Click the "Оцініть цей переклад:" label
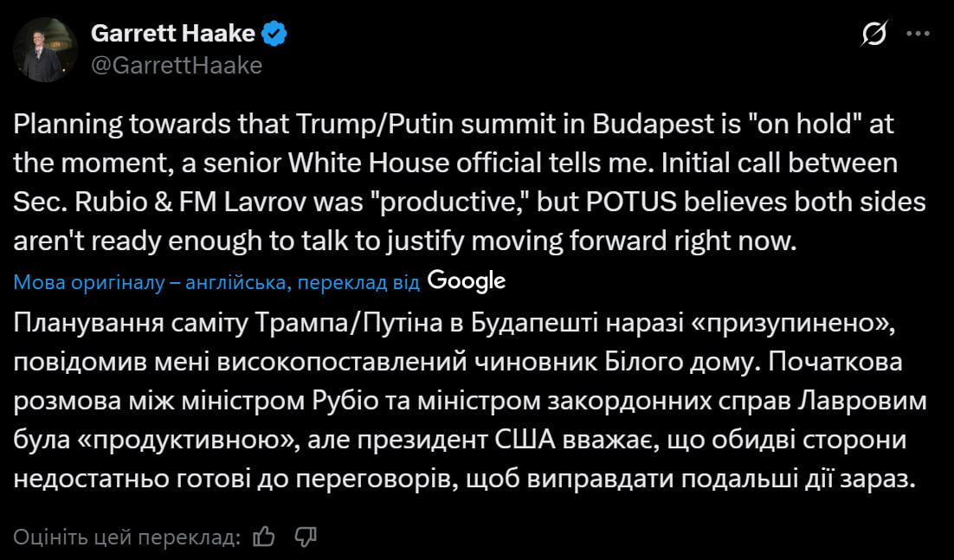Image resolution: width=954 pixels, height=560 pixels. (x=128, y=537)
